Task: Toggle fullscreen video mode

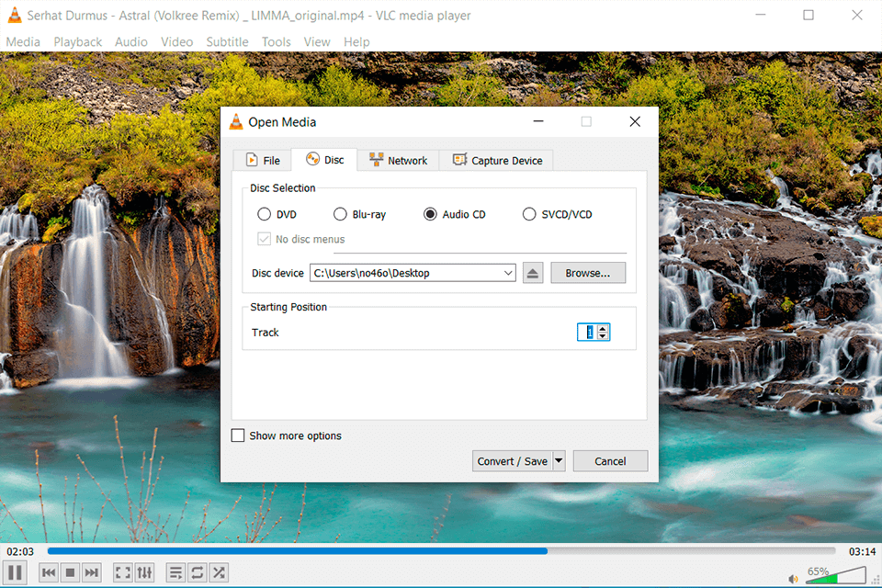Action: 123,572
